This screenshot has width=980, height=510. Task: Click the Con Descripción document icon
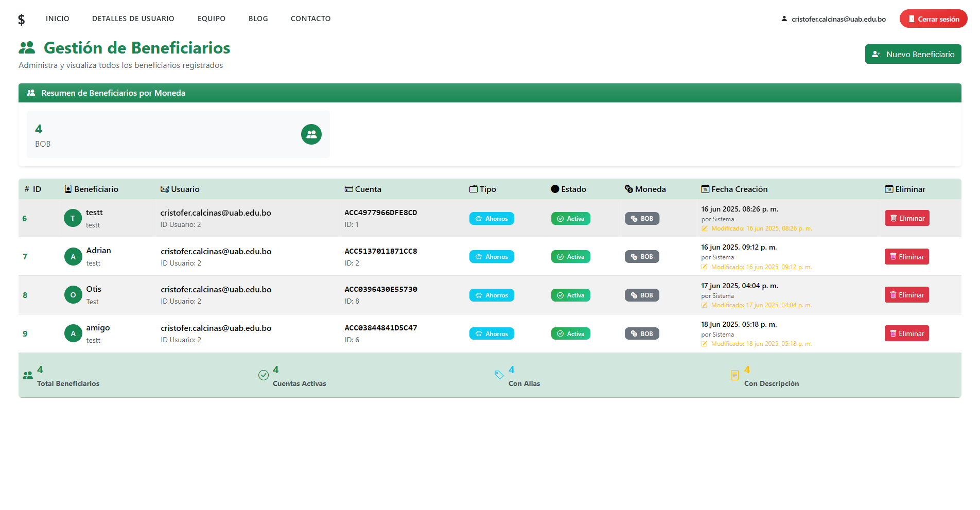coord(735,375)
